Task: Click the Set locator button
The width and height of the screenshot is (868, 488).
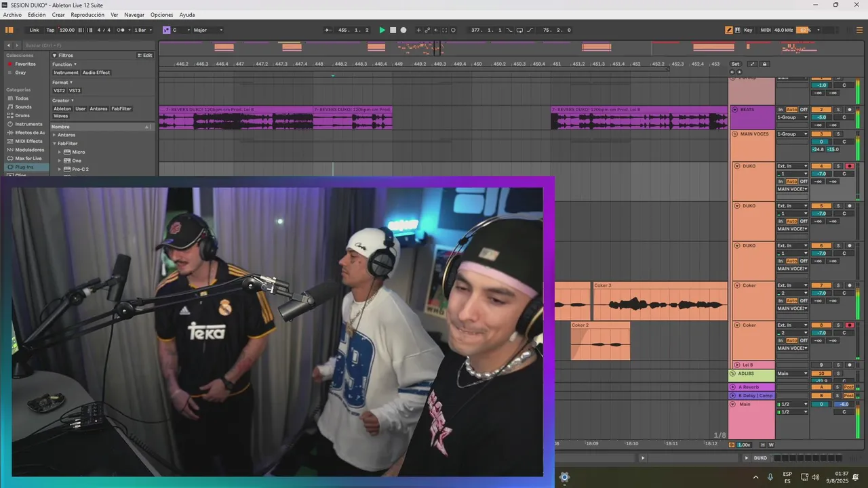Action: (x=735, y=64)
